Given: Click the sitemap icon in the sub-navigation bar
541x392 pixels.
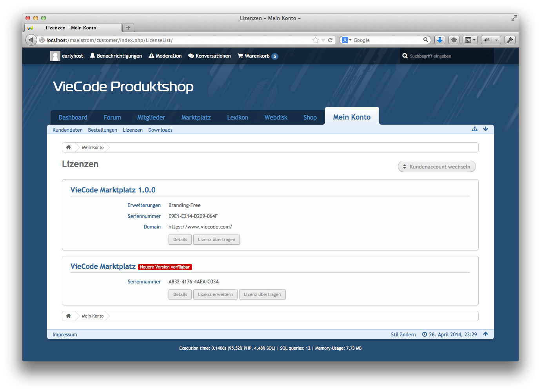Looking at the screenshot, I should coord(474,129).
